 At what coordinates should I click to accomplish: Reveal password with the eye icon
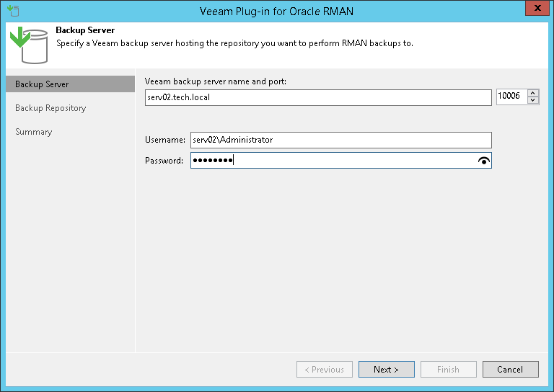[x=484, y=161]
